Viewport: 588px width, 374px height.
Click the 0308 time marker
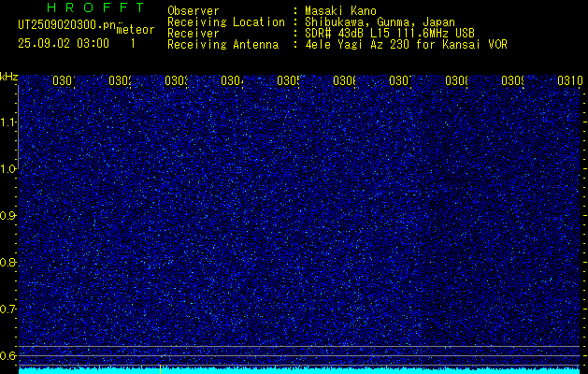tap(457, 80)
